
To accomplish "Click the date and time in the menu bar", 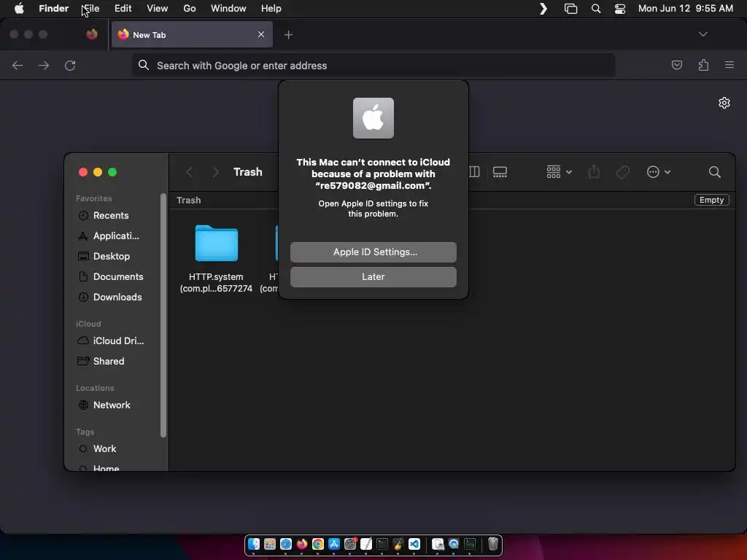I will point(686,8).
